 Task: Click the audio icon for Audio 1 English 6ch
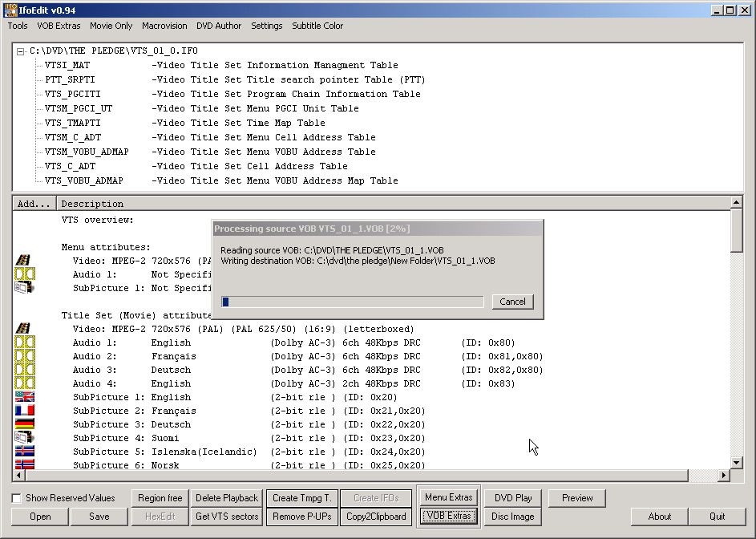(25, 342)
